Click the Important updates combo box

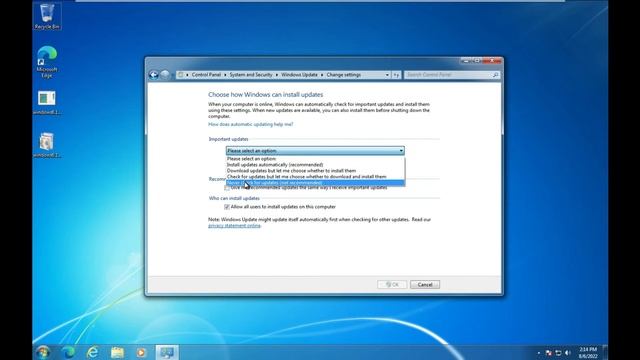pyautogui.click(x=315, y=151)
